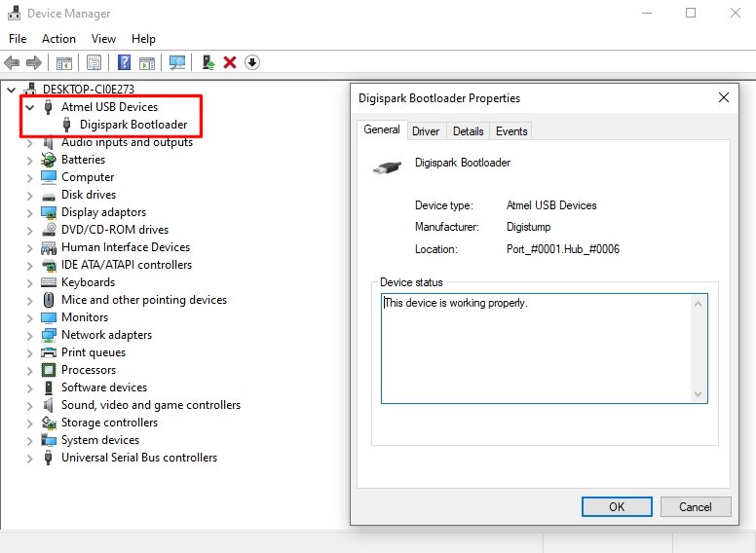The height and width of the screenshot is (553, 756).
Task: Click the Computer category icon
Action: 48,177
